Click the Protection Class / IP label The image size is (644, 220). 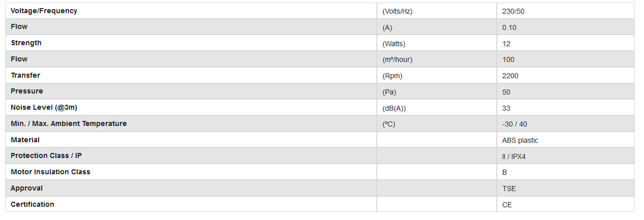(x=46, y=155)
